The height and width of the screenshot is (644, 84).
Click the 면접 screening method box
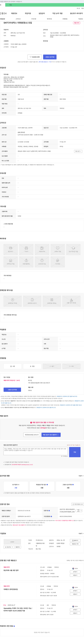(32, 366)
